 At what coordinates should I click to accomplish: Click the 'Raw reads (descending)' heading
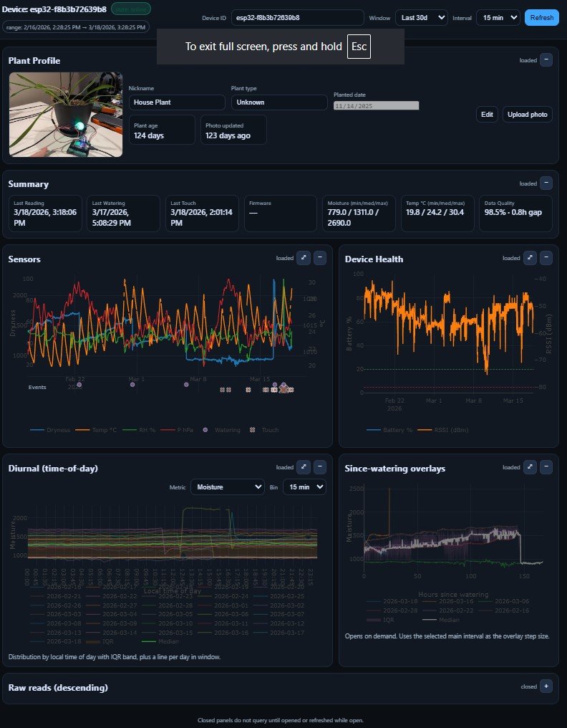(x=58, y=687)
